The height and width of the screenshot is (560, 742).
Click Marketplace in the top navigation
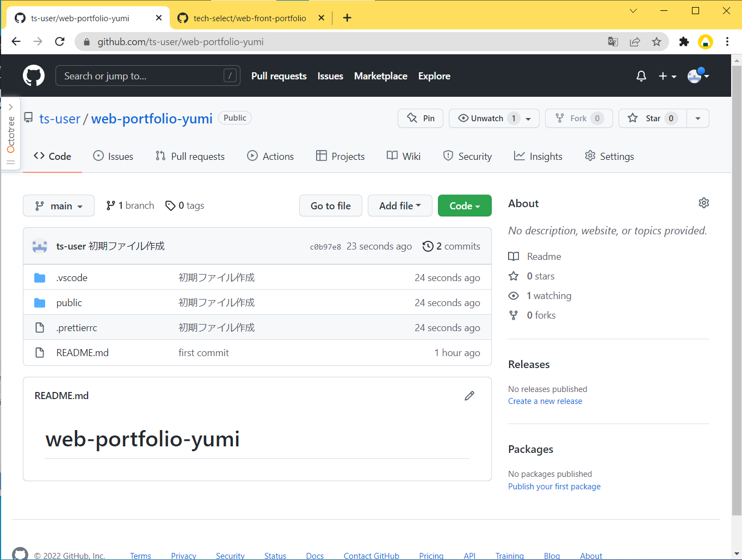coord(381,76)
